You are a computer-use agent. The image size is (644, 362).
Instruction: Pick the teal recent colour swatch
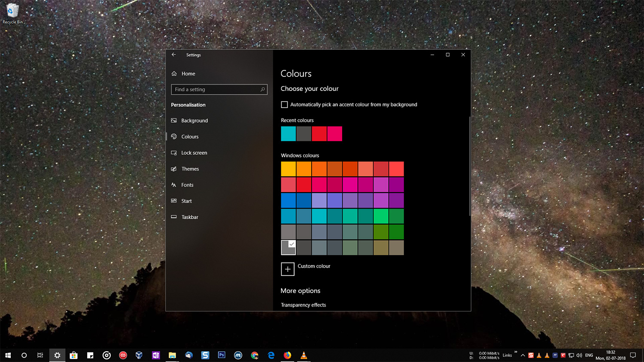tap(288, 134)
